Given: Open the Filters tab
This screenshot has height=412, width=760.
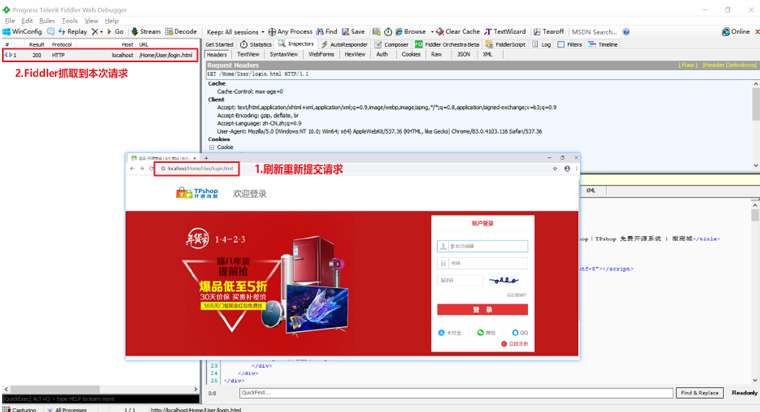Looking at the screenshot, I should 570,45.
